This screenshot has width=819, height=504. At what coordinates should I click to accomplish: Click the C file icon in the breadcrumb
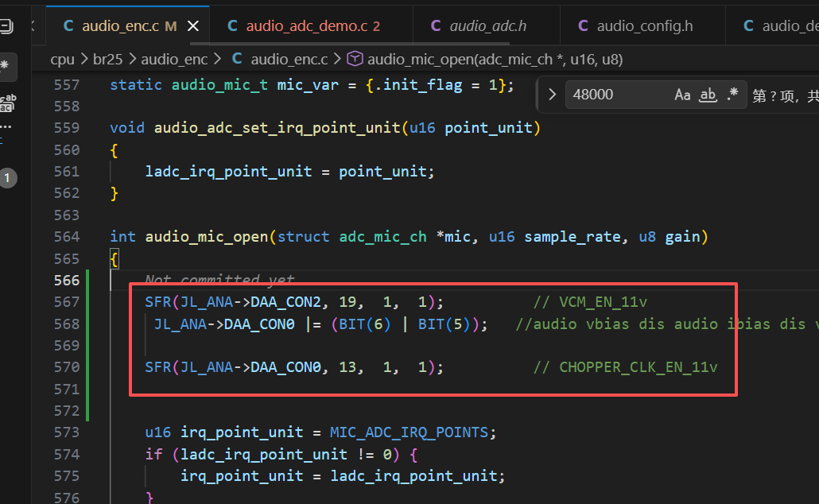tap(237, 59)
